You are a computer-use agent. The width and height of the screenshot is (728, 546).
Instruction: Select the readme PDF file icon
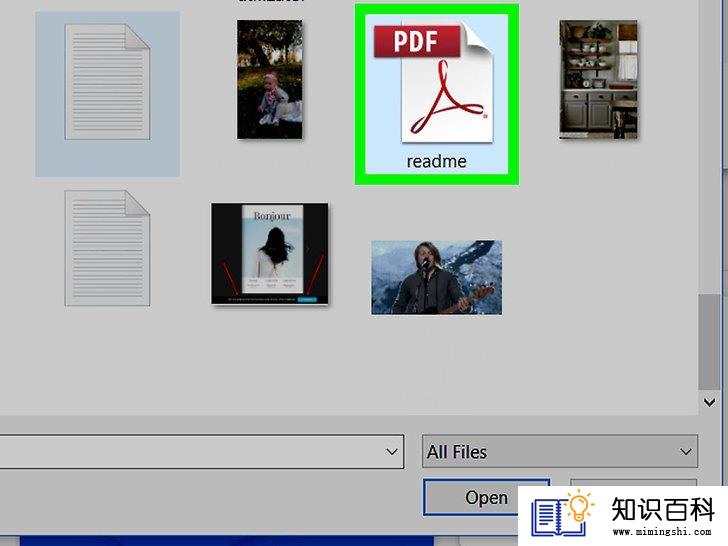tap(434, 84)
